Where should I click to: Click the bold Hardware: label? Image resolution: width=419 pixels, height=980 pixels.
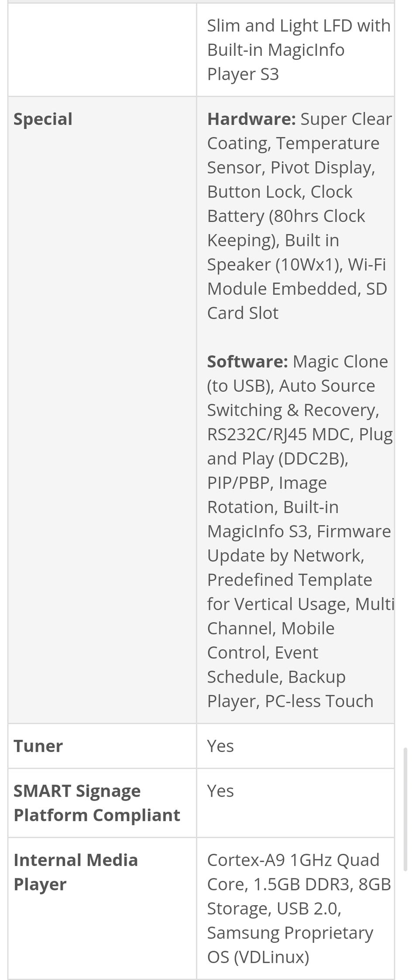(x=251, y=119)
